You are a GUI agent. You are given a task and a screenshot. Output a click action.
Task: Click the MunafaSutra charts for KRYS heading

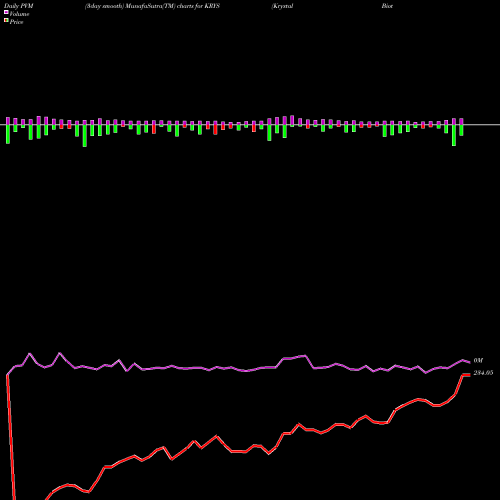coord(152,6)
